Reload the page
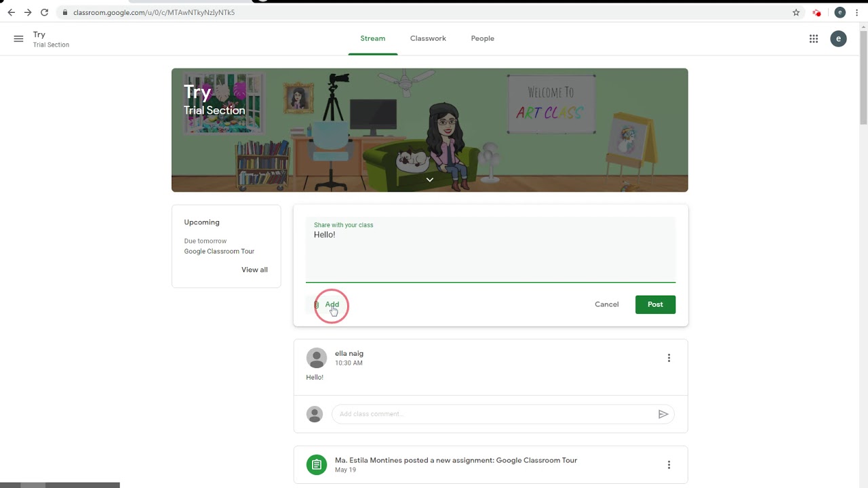Screen dimensions: 868x488 (45, 12)
